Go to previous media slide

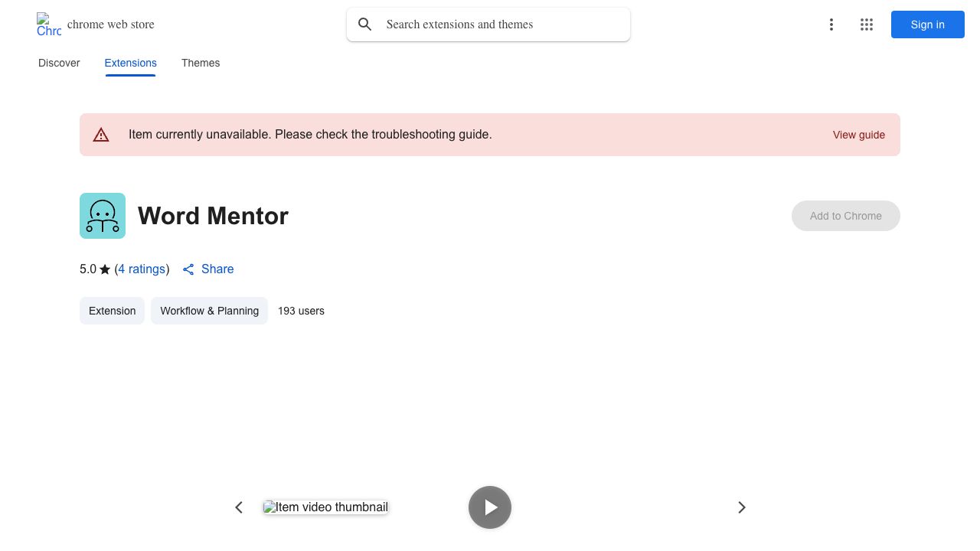(239, 507)
